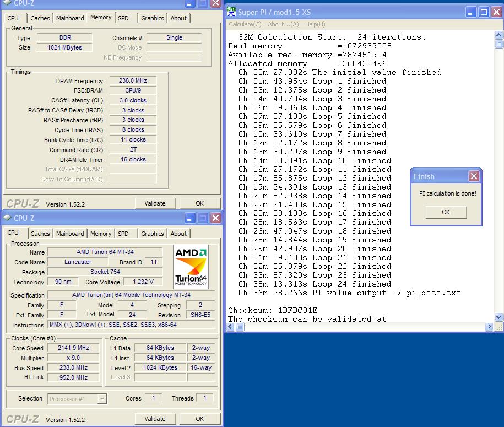
Task: Click the FSB:DRAM CPU/9 value
Action: click(x=133, y=91)
